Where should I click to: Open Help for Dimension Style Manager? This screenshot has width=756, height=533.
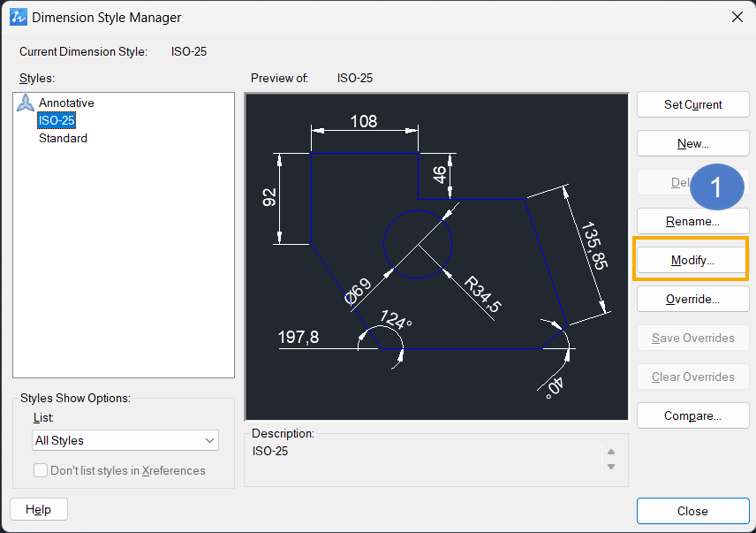[x=39, y=509]
